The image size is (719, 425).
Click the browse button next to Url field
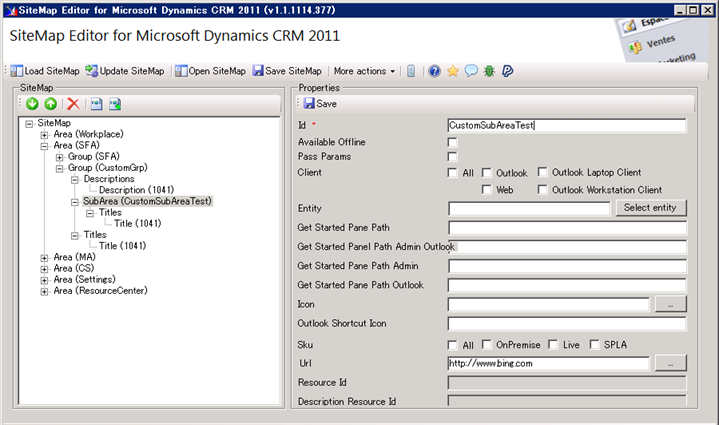coord(670,363)
